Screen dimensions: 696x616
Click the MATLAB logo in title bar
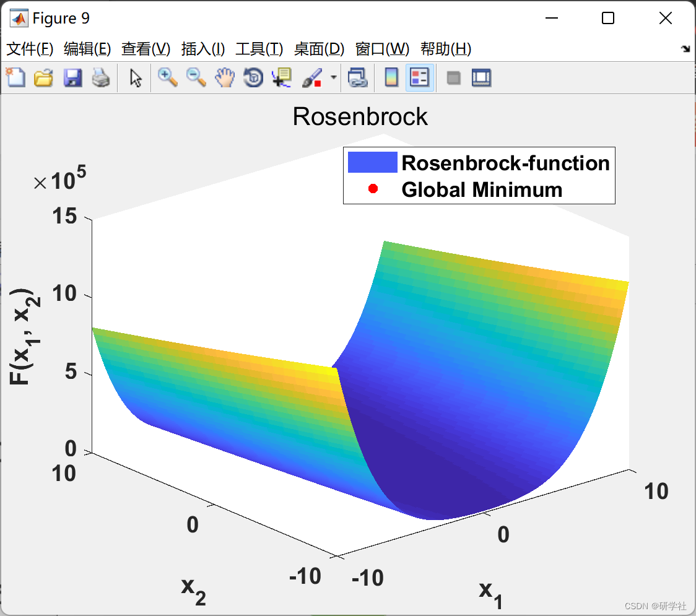coord(19,18)
